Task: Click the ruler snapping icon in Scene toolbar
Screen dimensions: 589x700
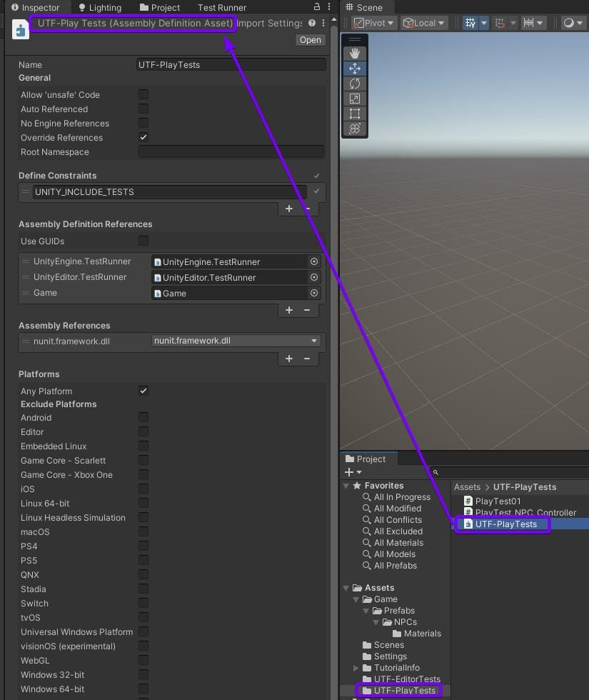Action: [529, 23]
